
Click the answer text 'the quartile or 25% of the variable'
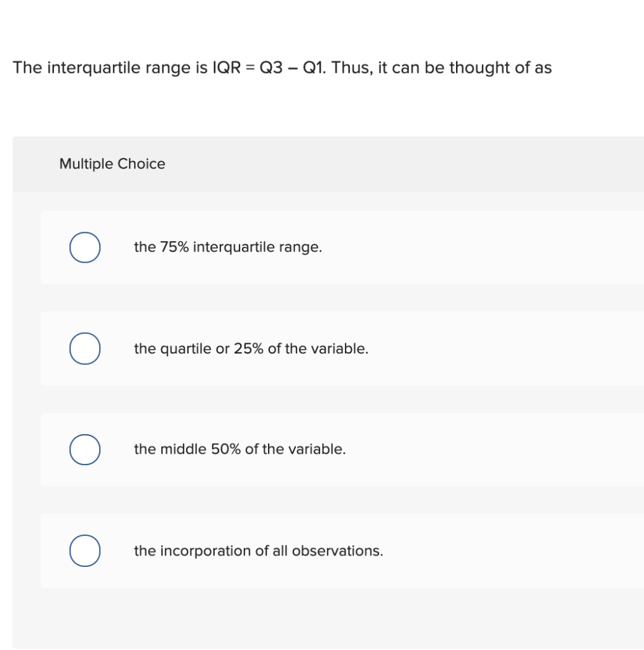pyautogui.click(x=251, y=348)
